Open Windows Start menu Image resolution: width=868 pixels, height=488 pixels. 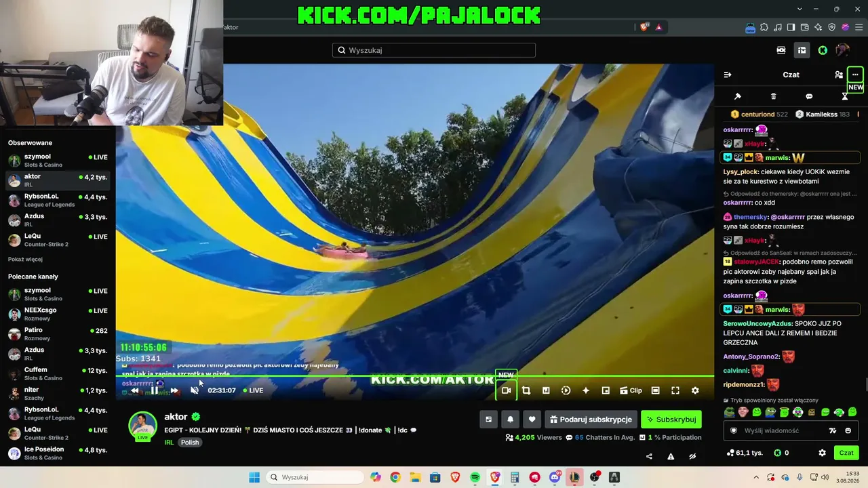pyautogui.click(x=254, y=477)
